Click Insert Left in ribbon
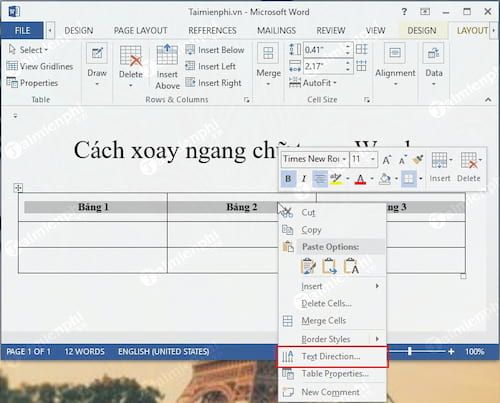The image size is (500, 403). point(211,66)
